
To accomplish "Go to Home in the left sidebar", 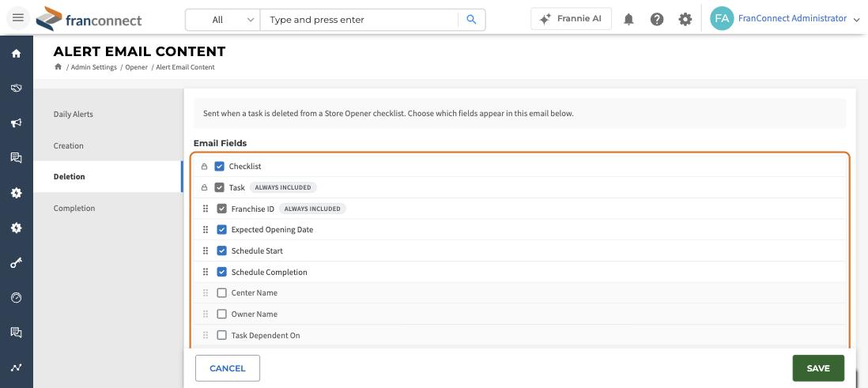I will (16, 53).
